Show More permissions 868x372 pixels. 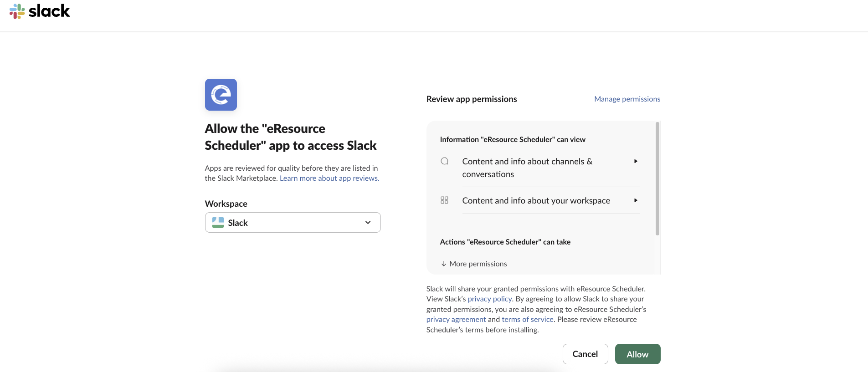click(x=474, y=264)
